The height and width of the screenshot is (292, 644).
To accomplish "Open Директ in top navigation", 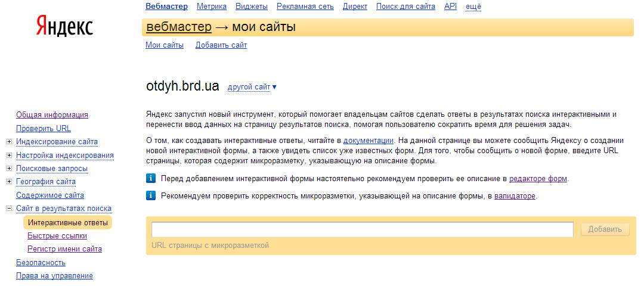I will [355, 7].
